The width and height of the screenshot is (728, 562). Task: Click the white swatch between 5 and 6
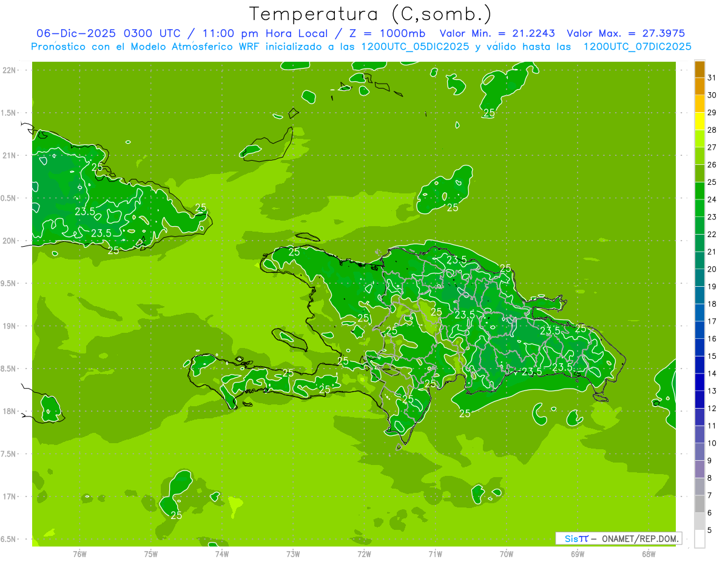[699, 521]
